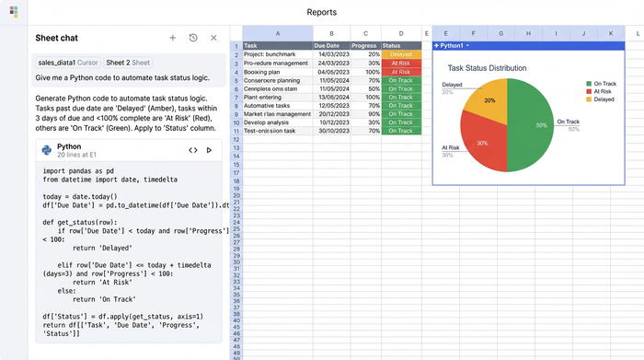The width and height of the screenshot is (644, 360).
Task: Click the Reports title
Action: (x=322, y=12)
